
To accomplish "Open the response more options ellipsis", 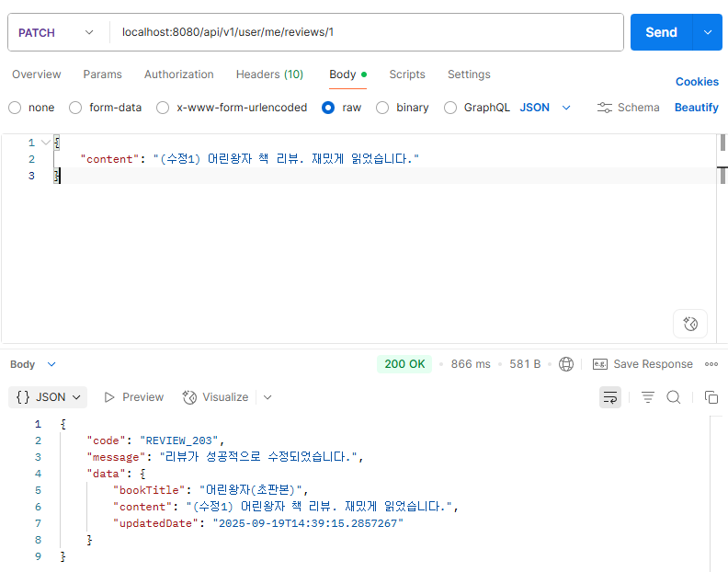I will pos(711,364).
